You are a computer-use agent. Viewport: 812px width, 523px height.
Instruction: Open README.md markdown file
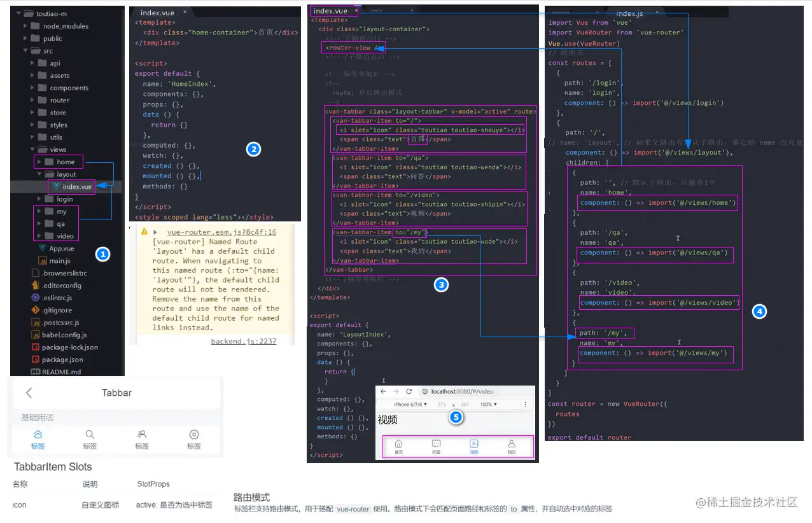pos(56,372)
